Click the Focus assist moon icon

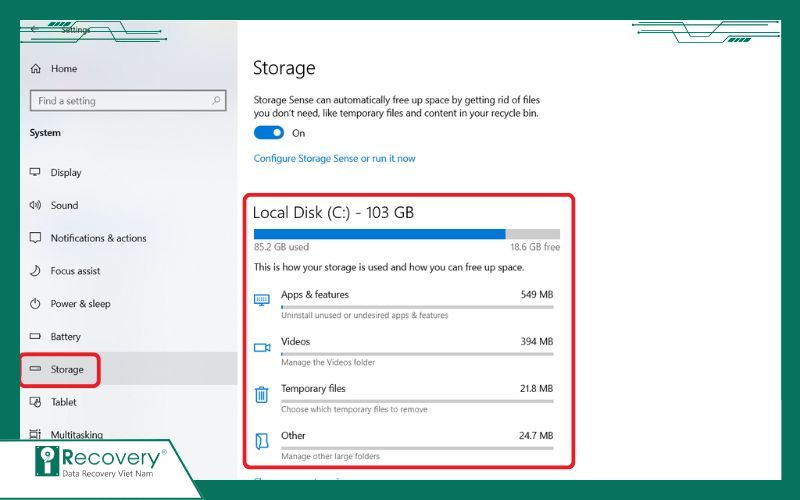(x=36, y=271)
